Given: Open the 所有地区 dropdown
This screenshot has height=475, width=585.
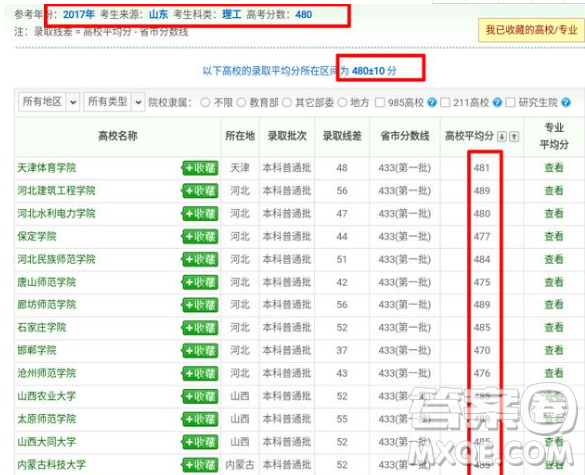Looking at the screenshot, I should click(x=49, y=102).
